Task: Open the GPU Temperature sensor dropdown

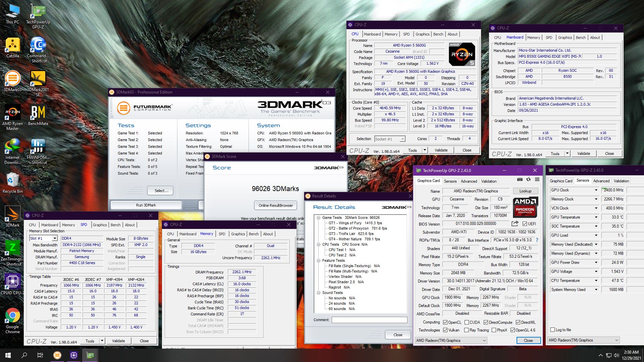Action: click(x=596, y=217)
